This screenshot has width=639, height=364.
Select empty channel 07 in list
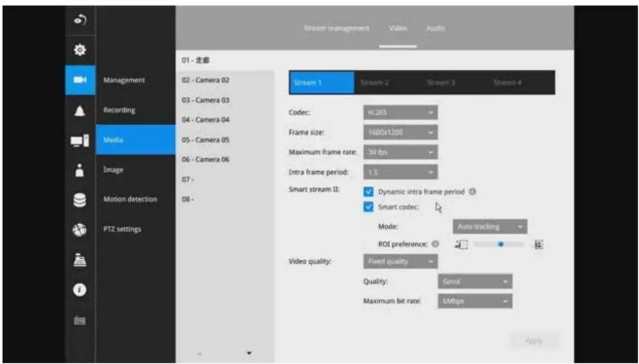tap(225, 179)
